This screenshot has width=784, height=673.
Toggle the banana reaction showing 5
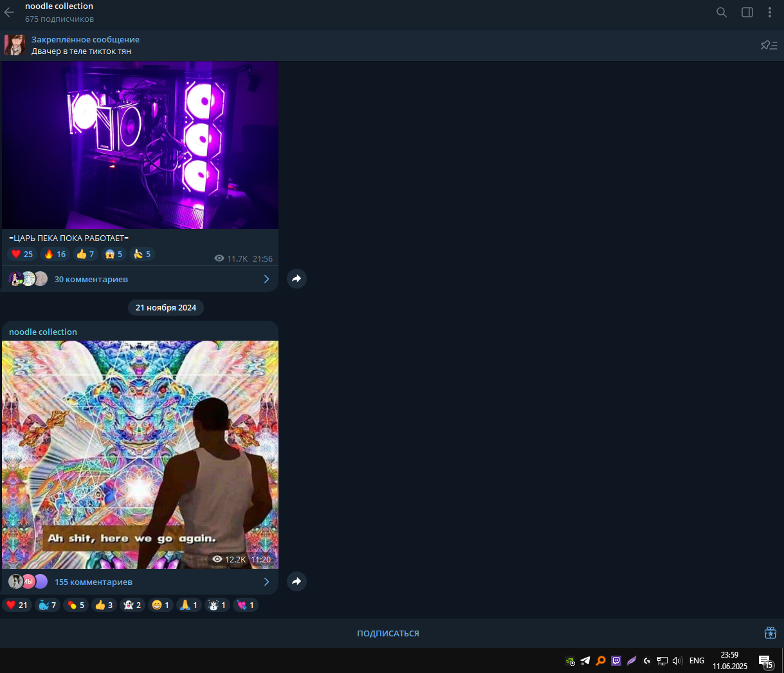click(x=141, y=254)
